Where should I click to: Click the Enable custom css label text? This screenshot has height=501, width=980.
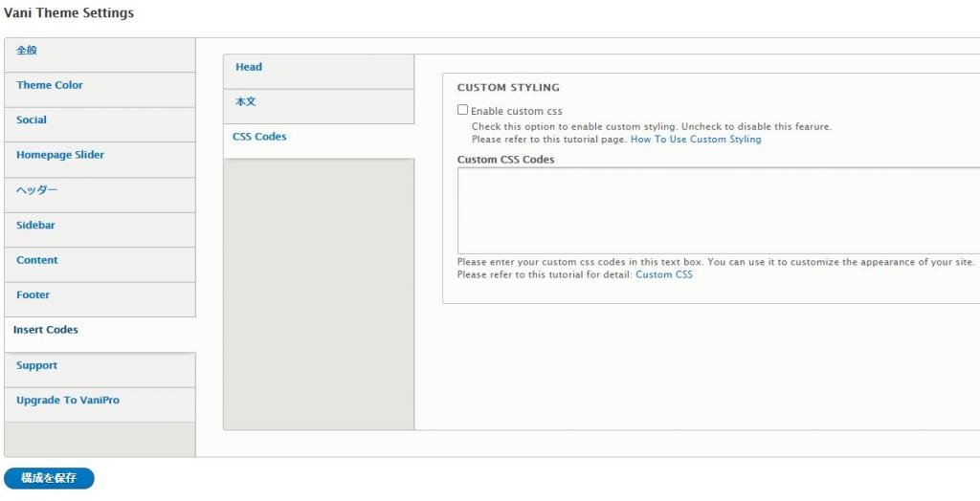[x=516, y=111]
